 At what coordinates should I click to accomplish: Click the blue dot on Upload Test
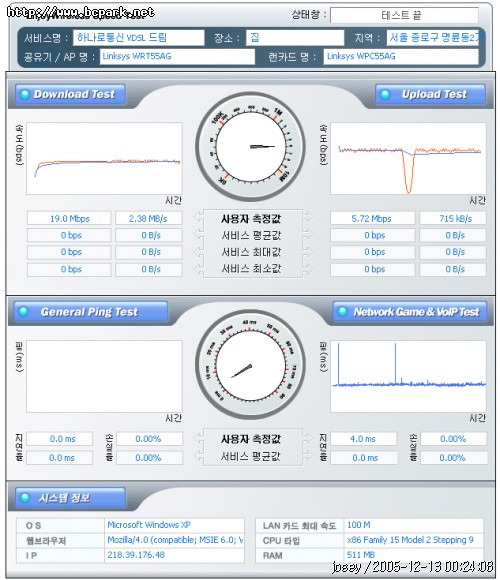coord(385,94)
